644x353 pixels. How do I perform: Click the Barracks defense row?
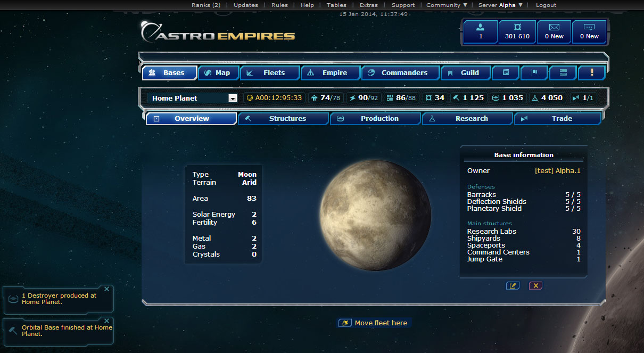pos(524,195)
